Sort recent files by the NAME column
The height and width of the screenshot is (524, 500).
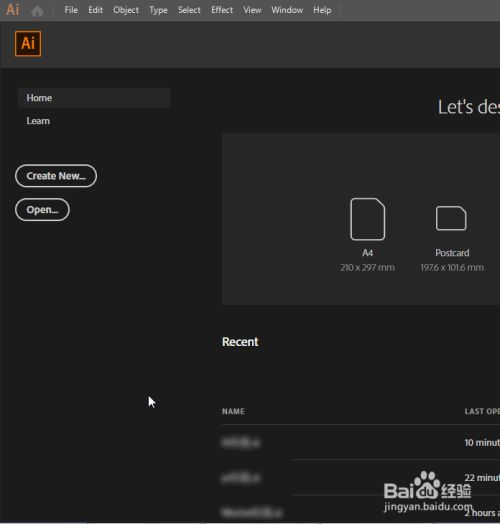point(233,411)
